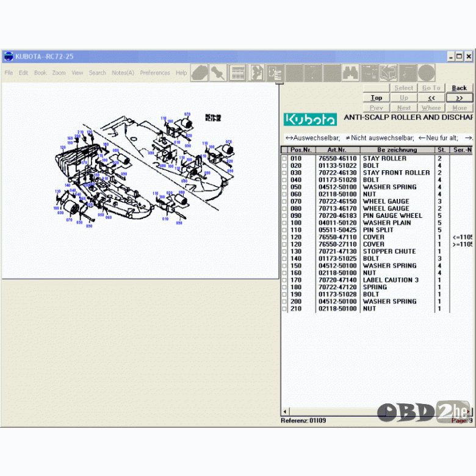The height and width of the screenshot is (476, 476).
Task: Open the Edit menu
Action: (23, 73)
